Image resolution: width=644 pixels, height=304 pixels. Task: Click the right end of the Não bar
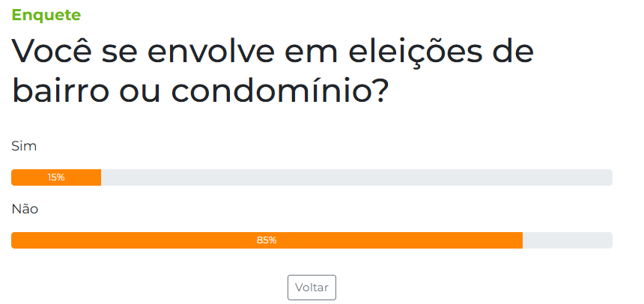(x=610, y=240)
